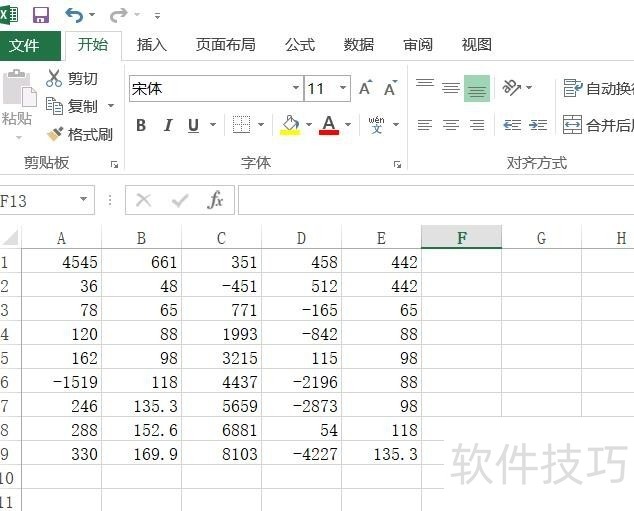The image size is (634, 511).
Task: Decrease indent icon
Action: 512,125
